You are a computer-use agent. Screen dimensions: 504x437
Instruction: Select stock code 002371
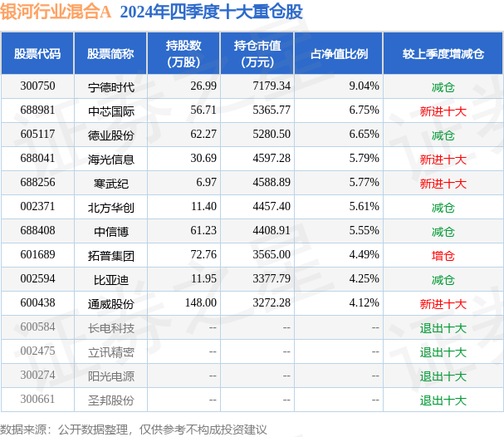pyautogui.click(x=37, y=206)
